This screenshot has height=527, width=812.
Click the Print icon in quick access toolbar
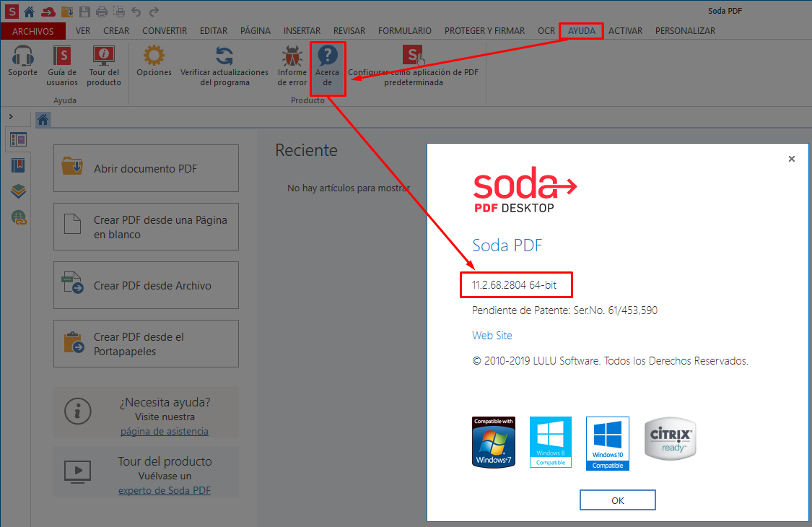pyautogui.click(x=100, y=11)
